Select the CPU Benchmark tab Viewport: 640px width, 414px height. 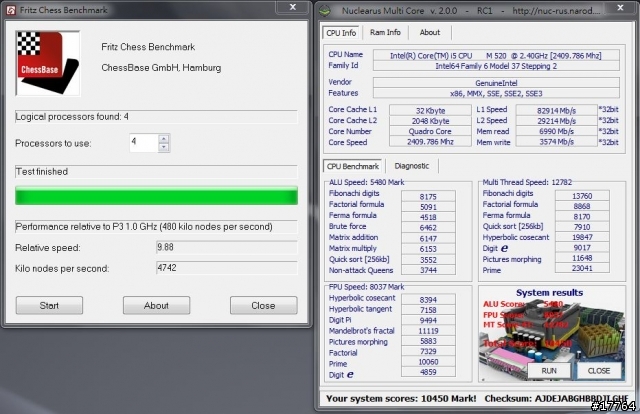pyautogui.click(x=353, y=166)
